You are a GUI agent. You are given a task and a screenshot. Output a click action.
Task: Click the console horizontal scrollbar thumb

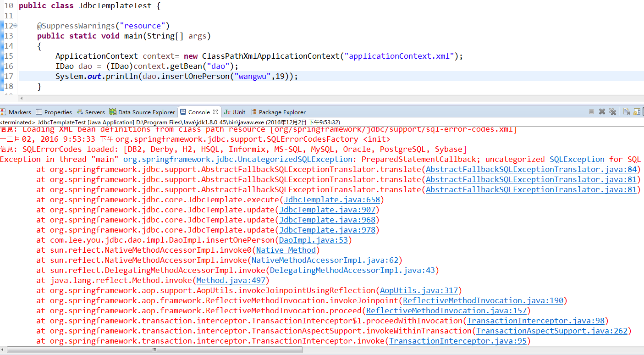(x=154, y=350)
